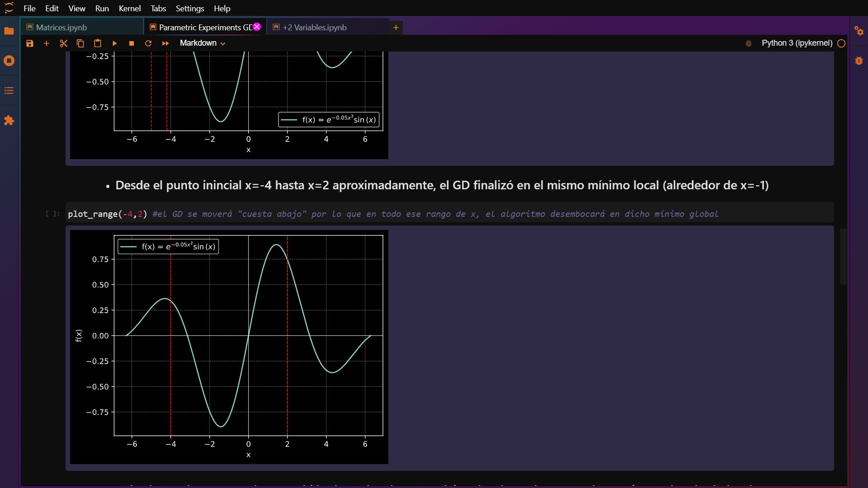Run the selected cell with the play icon
Screen dimensions: 868x488
114,43
